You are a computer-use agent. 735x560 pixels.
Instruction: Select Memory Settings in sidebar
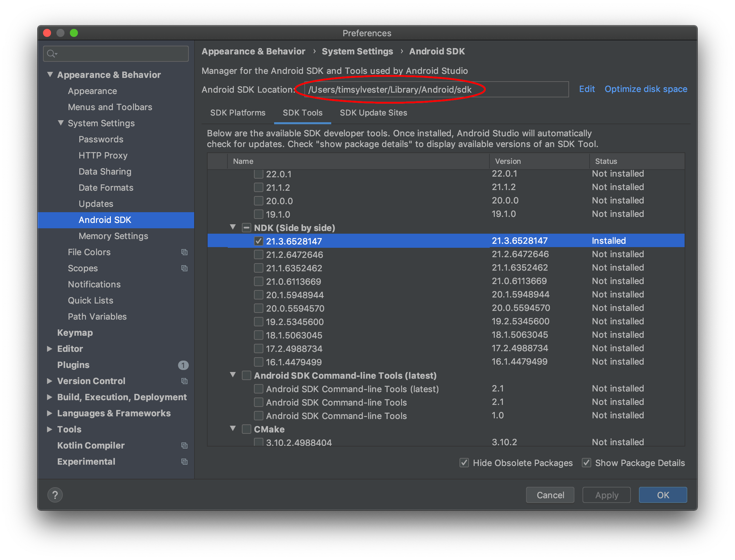pos(113,236)
